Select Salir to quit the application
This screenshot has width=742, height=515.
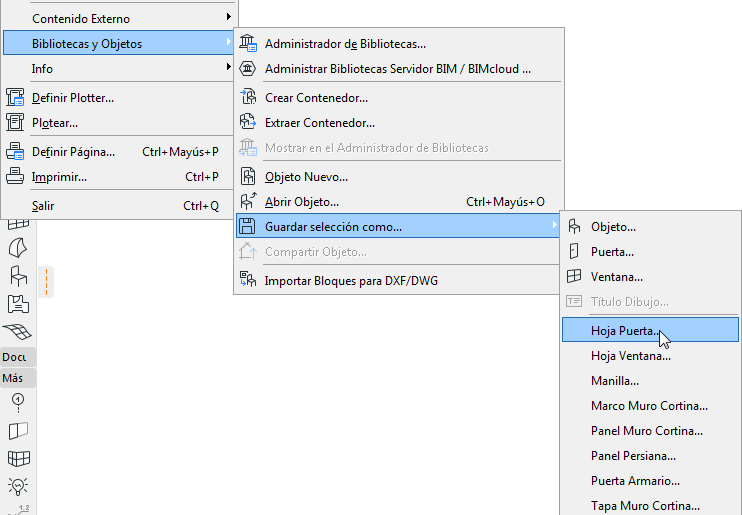[x=118, y=205]
